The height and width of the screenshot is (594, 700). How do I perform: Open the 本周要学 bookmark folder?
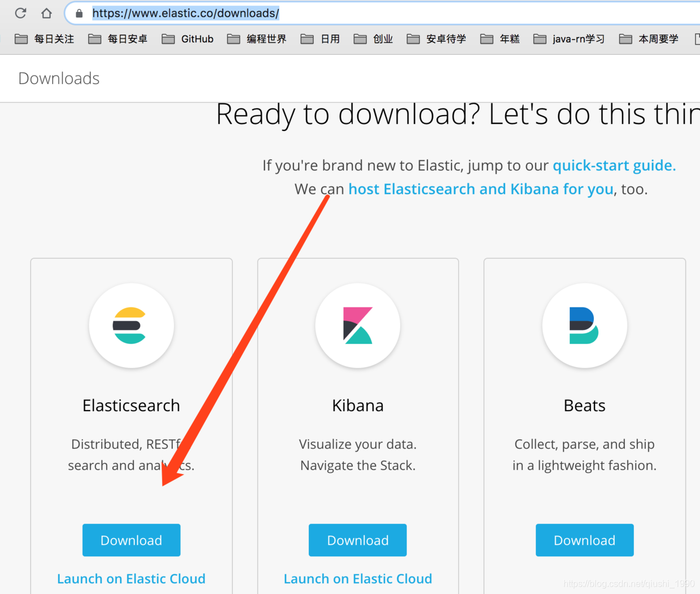tap(649, 39)
